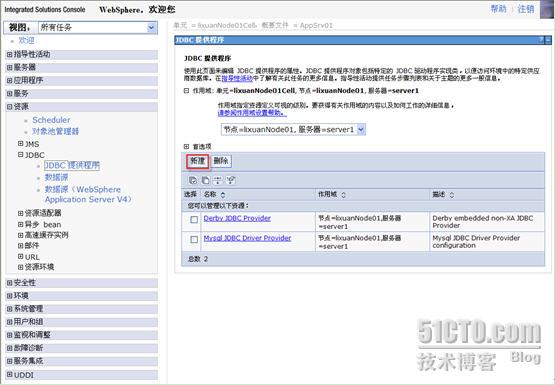Tick the Derby JDBC Provider checkbox
Image resolution: width=555 pixels, height=385 pixels.
pos(194,220)
